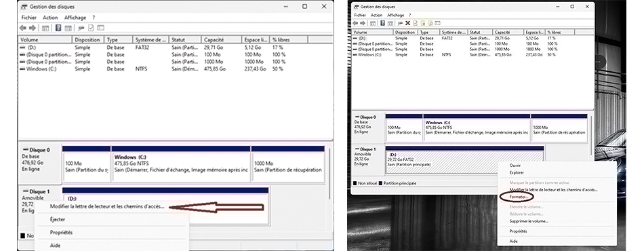Screen dimensions: 644x251
Task: Open the Action menu in right window
Action: tap(376, 15)
